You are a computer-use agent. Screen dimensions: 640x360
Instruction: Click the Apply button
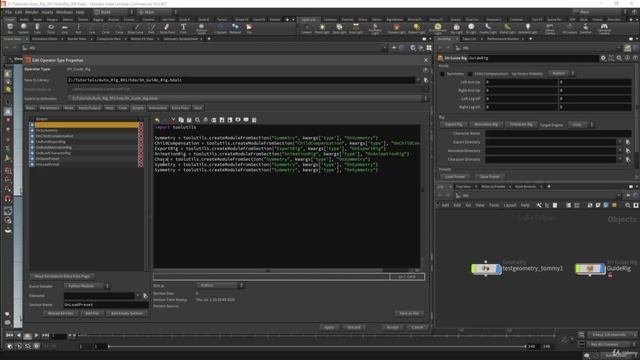pos(329,327)
